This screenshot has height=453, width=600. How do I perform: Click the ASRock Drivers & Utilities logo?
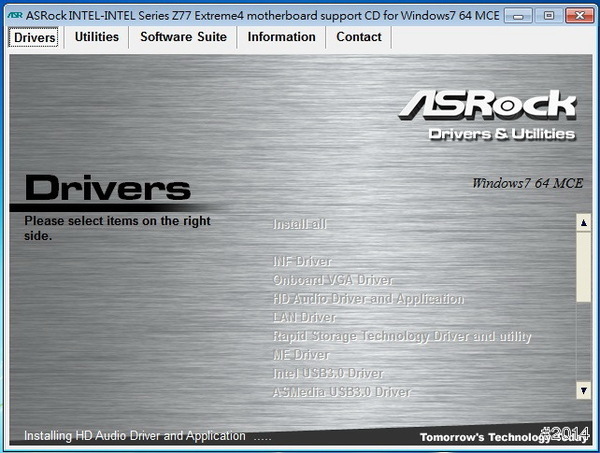[488, 116]
